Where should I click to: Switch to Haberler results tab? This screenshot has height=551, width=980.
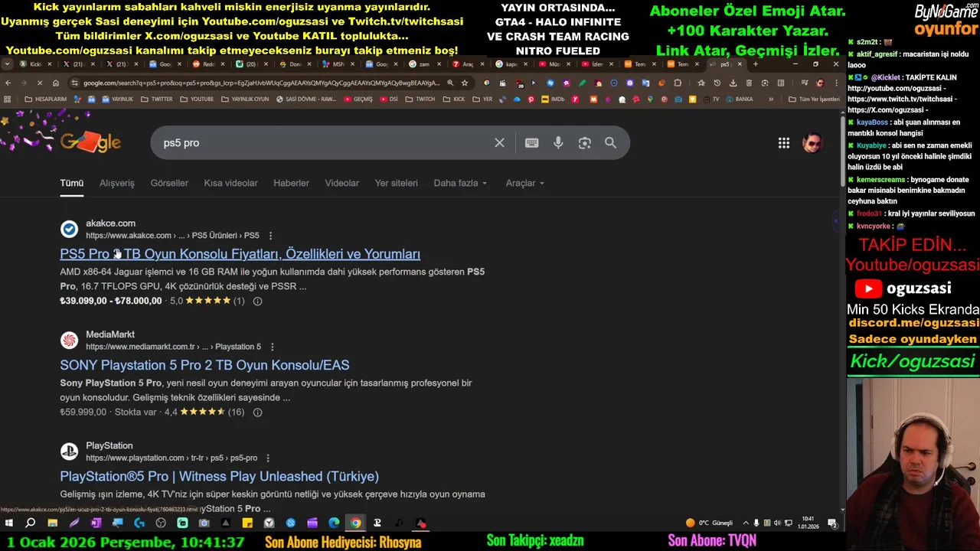291,183
